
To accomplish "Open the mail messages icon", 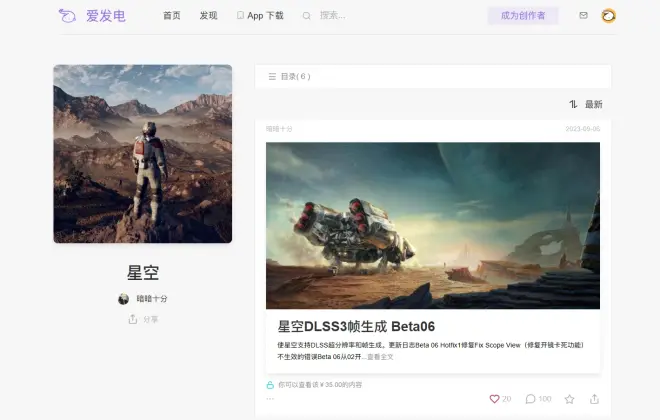I will 583,16.
